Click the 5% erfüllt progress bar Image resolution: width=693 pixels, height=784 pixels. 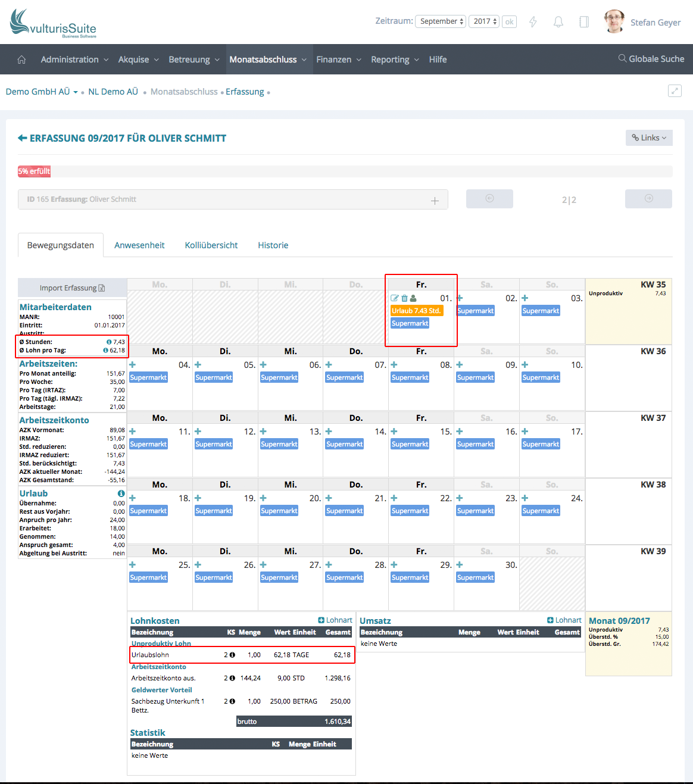click(34, 171)
